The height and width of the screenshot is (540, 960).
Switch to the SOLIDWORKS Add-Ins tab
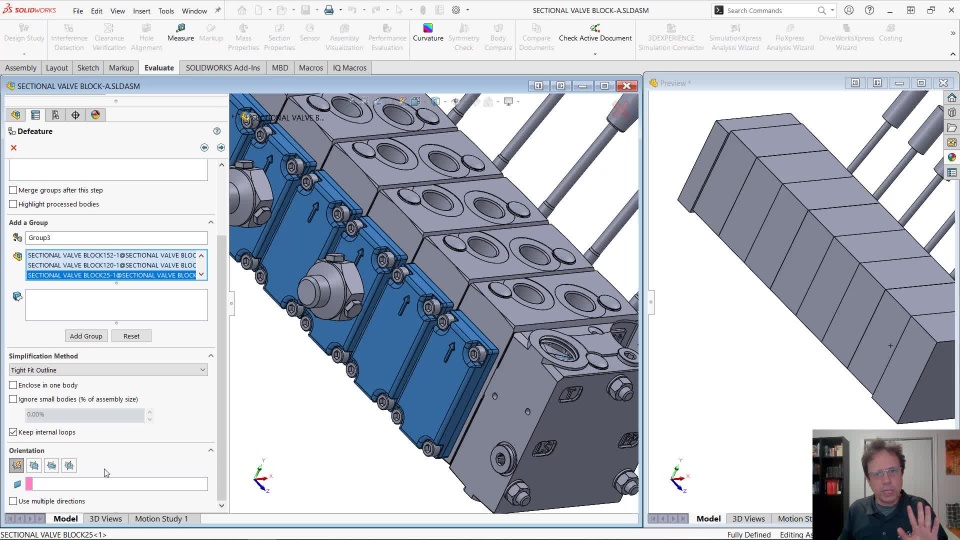(x=222, y=68)
